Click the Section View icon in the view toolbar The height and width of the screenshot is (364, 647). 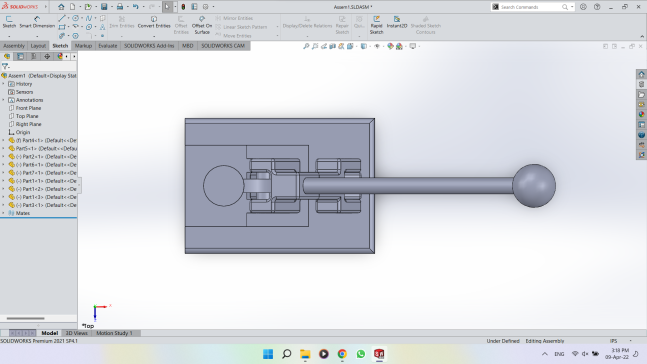pyautogui.click(x=333, y=46)
